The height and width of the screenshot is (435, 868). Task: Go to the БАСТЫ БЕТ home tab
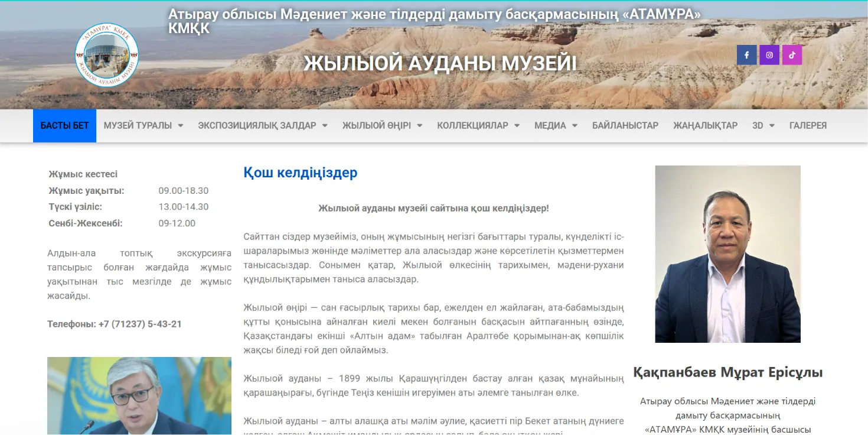click(x=64, y=125)
